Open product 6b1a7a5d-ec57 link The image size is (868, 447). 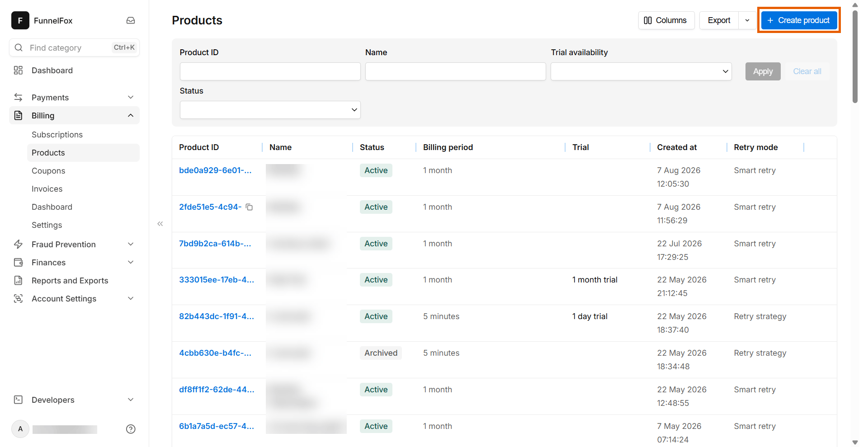(217, 426)
